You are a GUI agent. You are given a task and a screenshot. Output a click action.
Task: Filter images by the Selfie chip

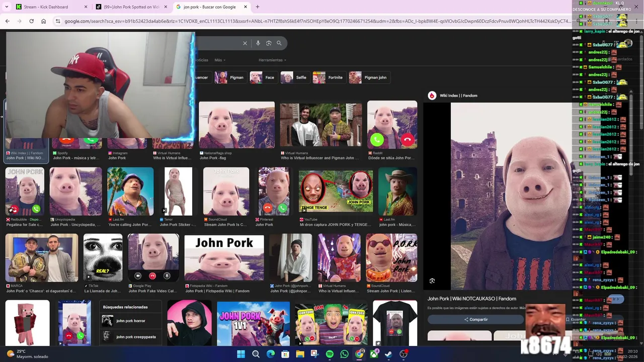pos(294,77)
